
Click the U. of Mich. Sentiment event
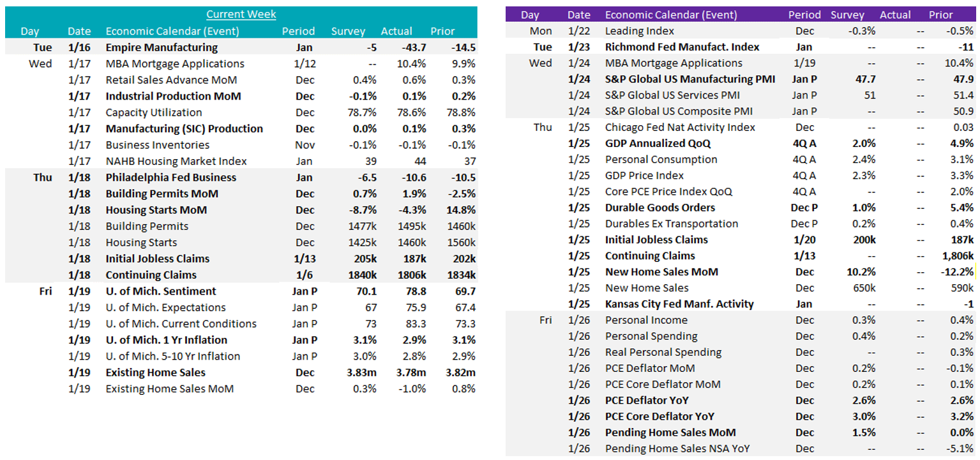tap(161, 291)
